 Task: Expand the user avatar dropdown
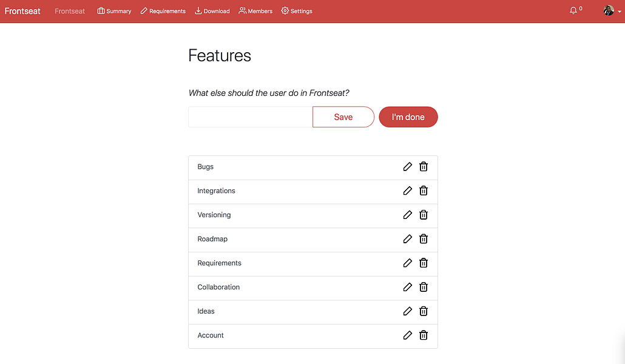coord(612,11)
